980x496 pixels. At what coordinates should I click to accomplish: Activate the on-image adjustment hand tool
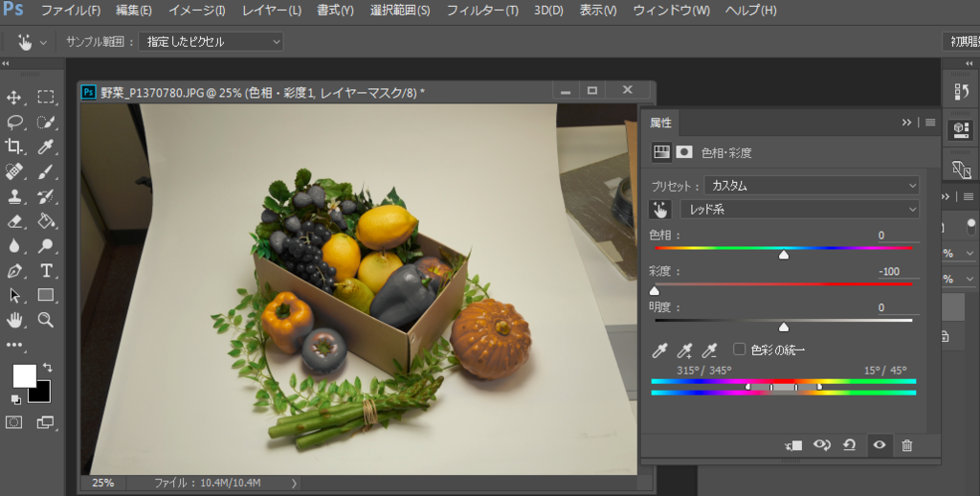pos(660,210)
